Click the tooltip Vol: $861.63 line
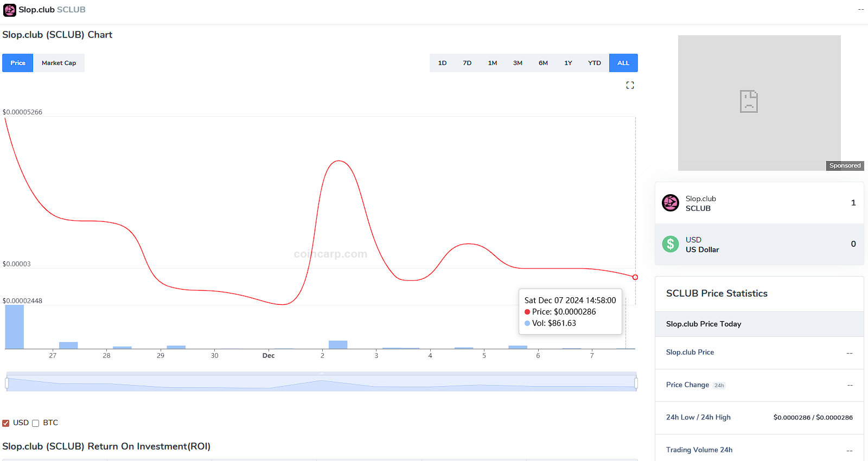 click(x=551, y=323)
